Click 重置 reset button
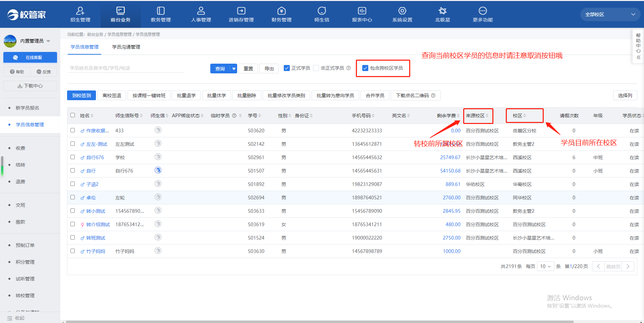 point(248,68)
